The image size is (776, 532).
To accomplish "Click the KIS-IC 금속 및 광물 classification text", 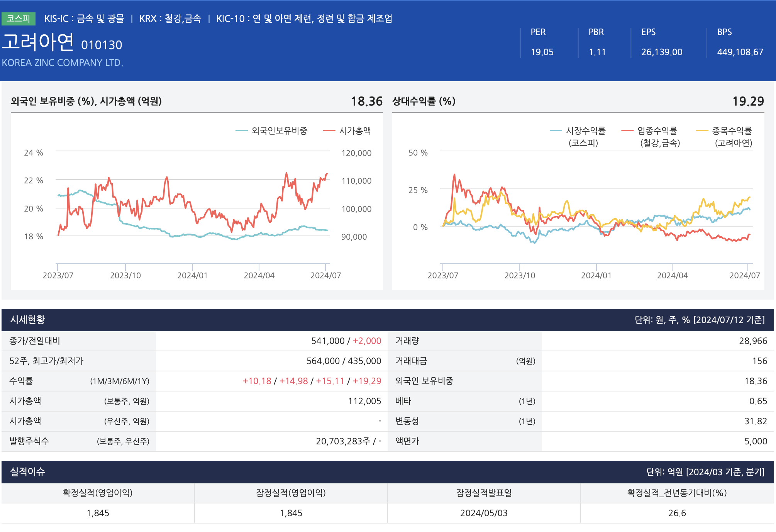I will click(x=84, y=19).
